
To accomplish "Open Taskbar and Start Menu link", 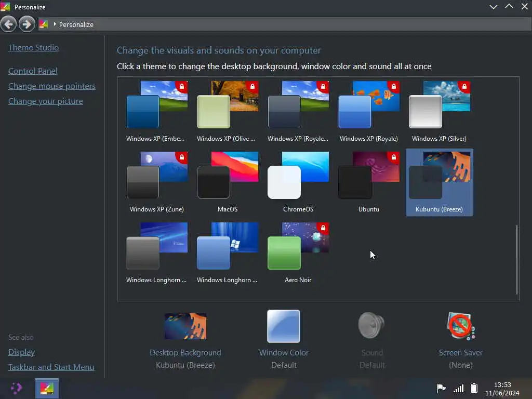I will 51,367.
